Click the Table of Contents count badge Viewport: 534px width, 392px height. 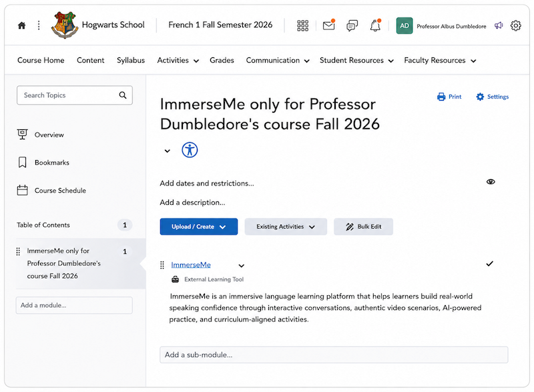pyautogui.click(x=125, y=225)
